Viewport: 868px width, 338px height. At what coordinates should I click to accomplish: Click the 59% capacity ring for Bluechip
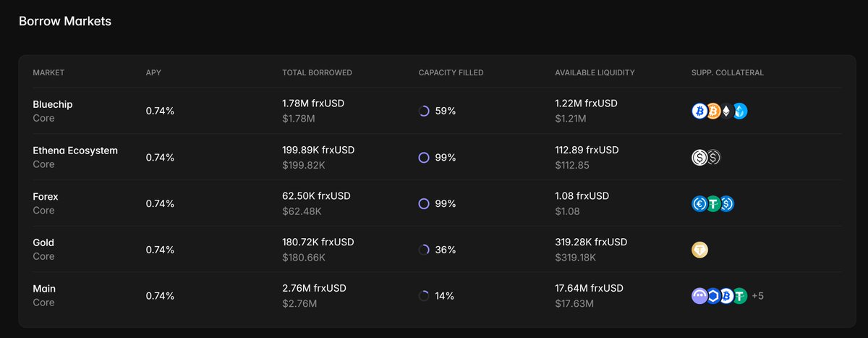click(424, 111)
